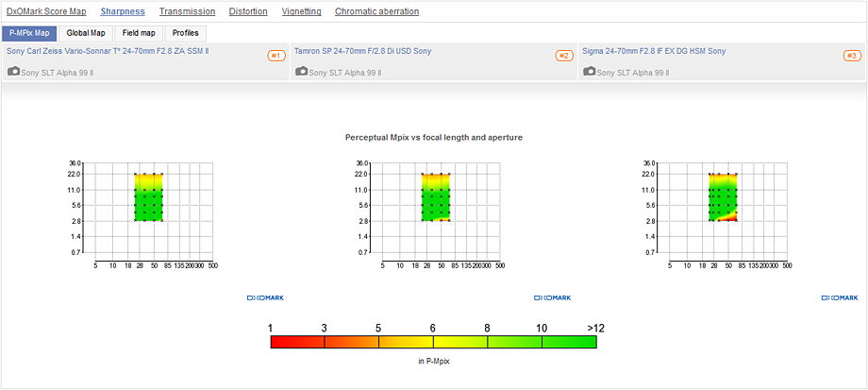Image resolution: width=868 pixels, height=390 pixels.
Task: Switch to the Distortion tab
Action: (x=248, y=11)
